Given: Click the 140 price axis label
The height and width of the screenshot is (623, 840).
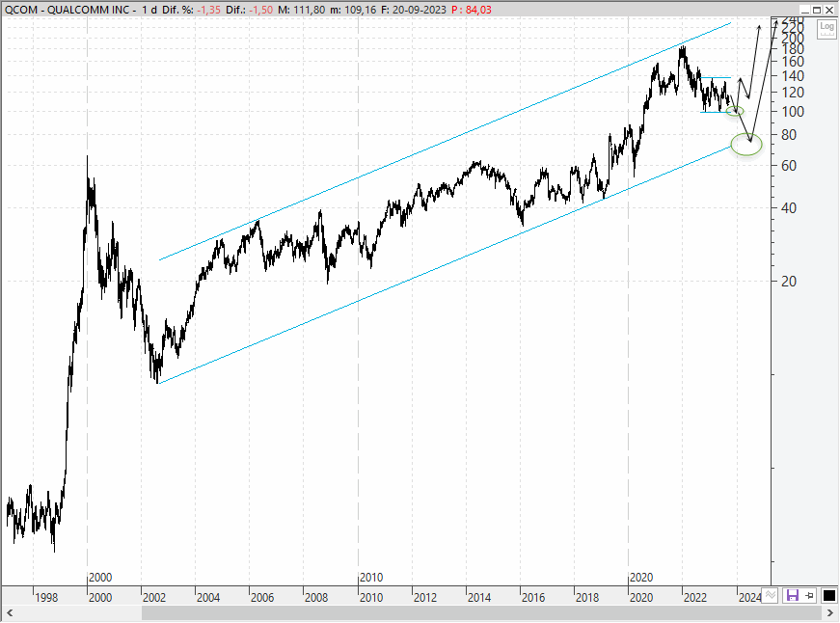Looking at the screenshot, I should click(793, 76).
